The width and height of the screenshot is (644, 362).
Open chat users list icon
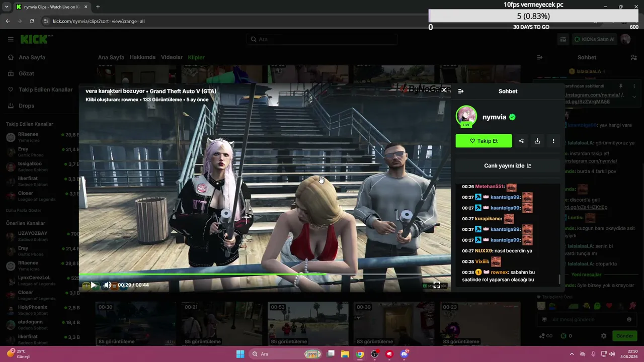[x=634, y=57]
